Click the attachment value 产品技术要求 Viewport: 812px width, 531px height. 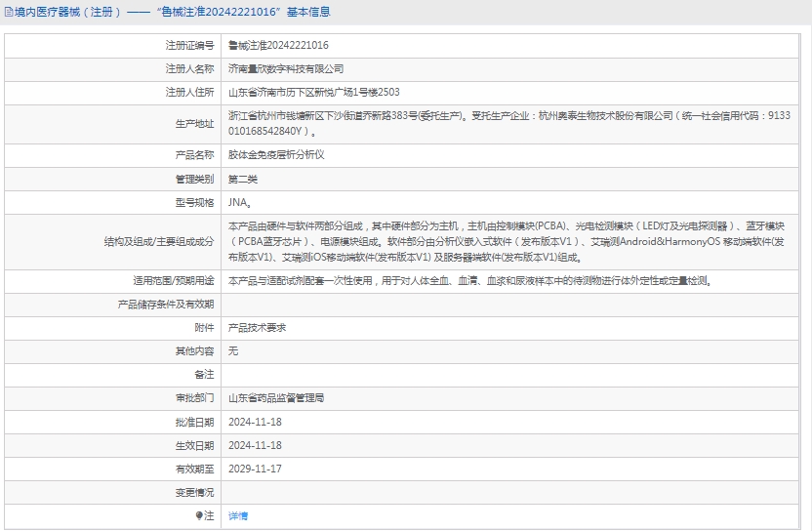257,328
